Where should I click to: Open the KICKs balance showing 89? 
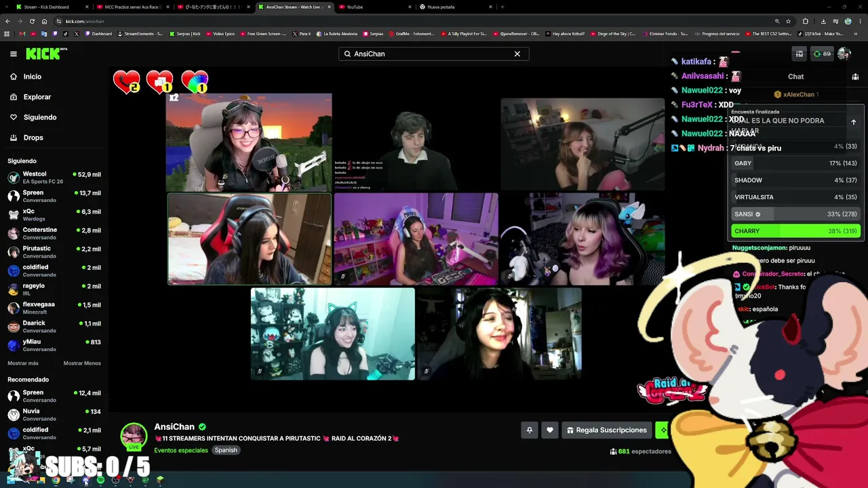823,54
